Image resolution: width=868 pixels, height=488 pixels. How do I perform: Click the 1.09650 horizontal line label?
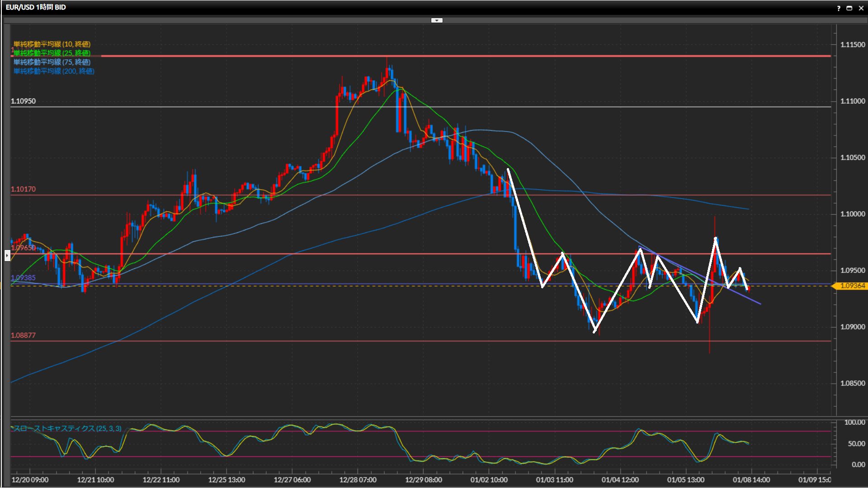(23, 248)
